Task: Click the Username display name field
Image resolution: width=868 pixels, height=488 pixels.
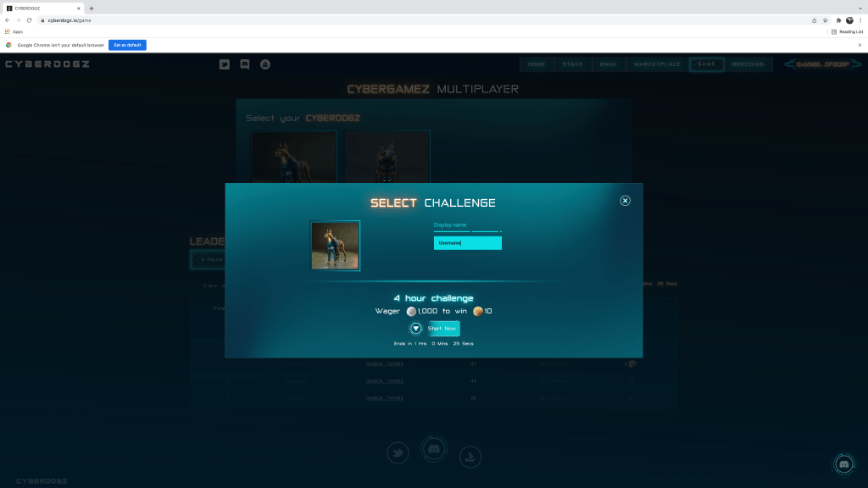Action: (467, 243)
